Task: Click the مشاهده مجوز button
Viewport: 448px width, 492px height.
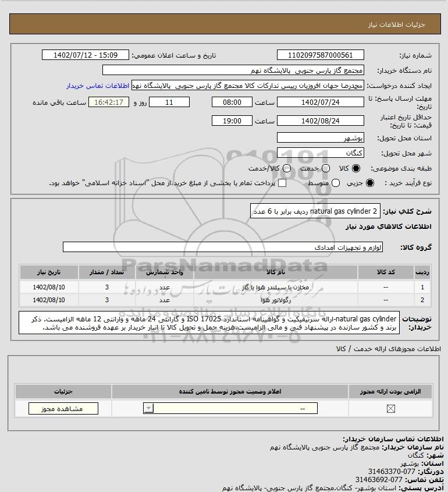Action: (63, 409)
